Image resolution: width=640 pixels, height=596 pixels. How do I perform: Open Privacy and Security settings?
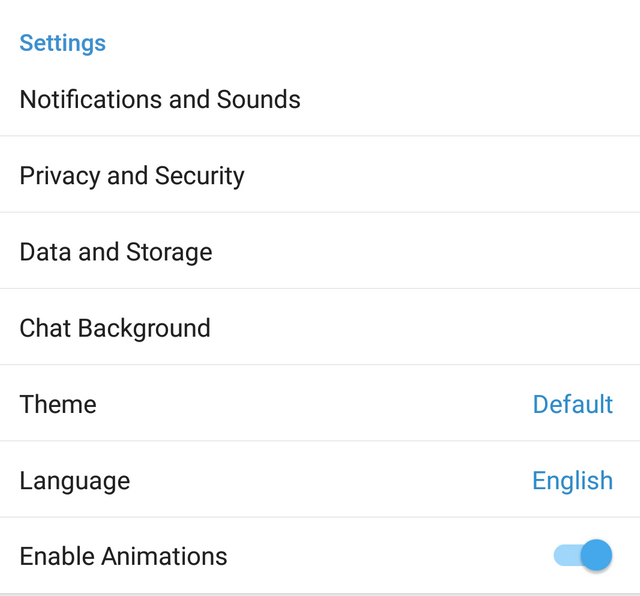tap(132, 176)
